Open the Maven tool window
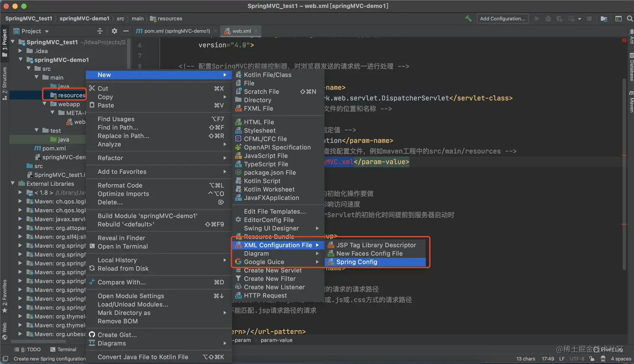Screen dimensions: 634x364 [631, 101]
